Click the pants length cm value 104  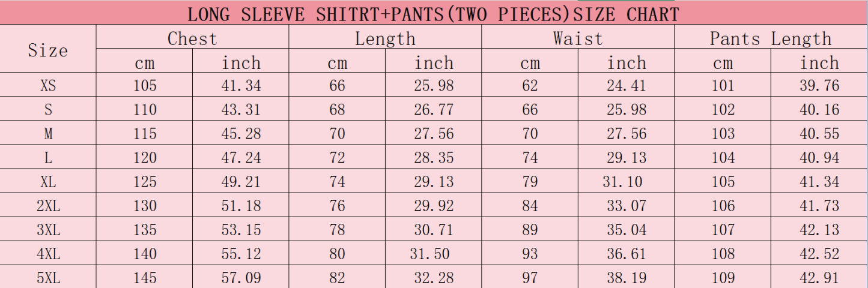(x=723, y=157)
